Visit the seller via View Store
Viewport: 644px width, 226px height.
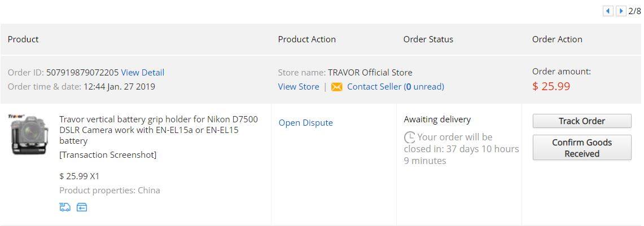(x=298, y=86)
